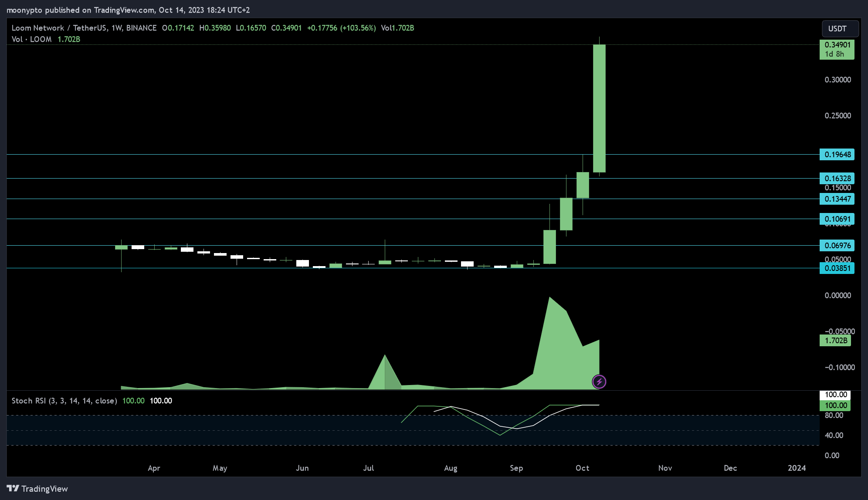Click the purple lightning bolt icon
Image resolution: width=868 pixels, height=500 pixels.
pos(599,382)
